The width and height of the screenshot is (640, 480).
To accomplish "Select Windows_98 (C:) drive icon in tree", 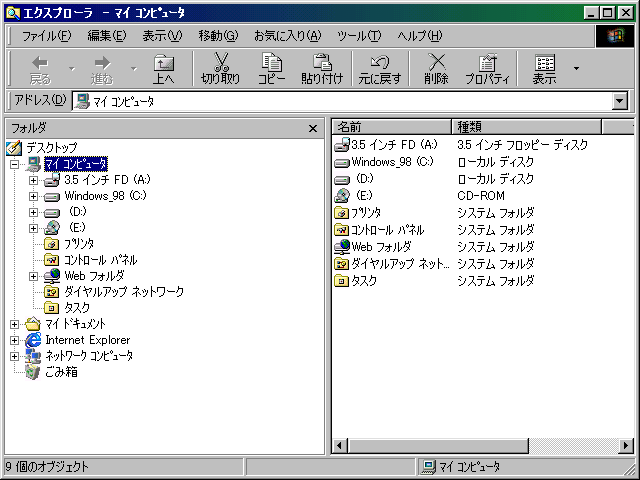I will click(52, 197).
